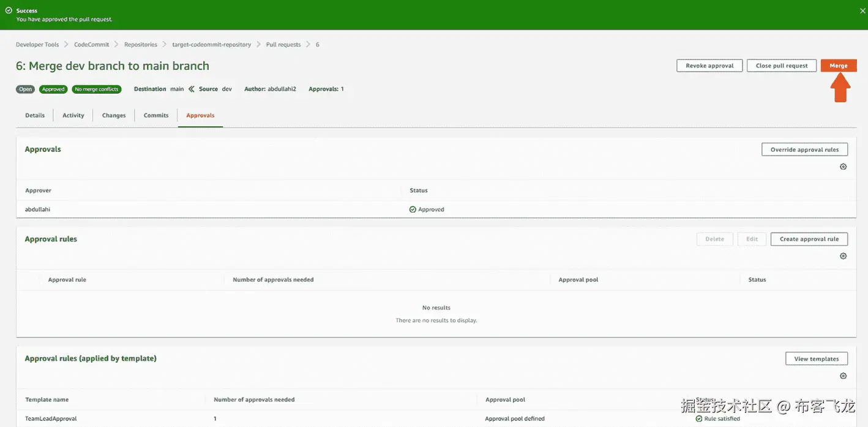Click the green Approved status badge
Viewport: 868px width, 427px height.
tap(53, 89)
